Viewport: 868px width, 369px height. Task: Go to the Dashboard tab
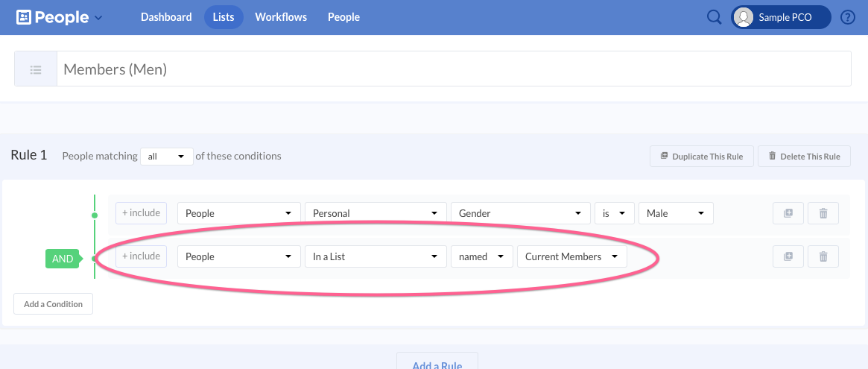pyautogui.click(x=166, y=17)
